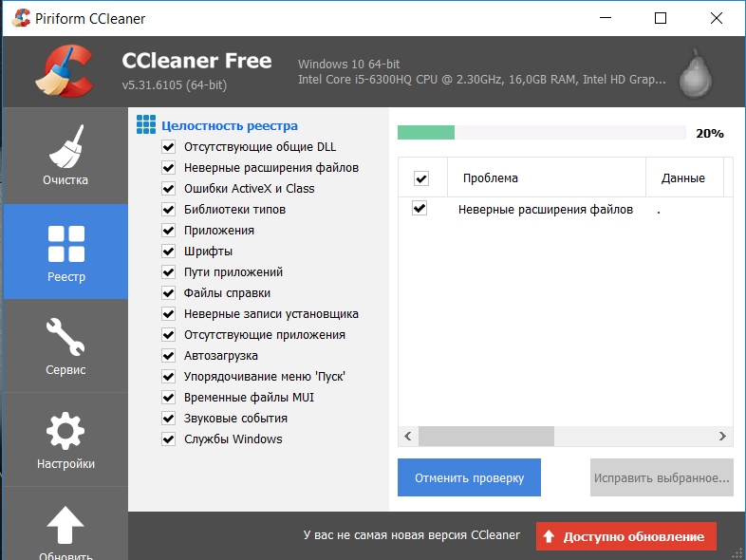Viewport: 746px width, 560px height.
Task: Click Отменить проверку button
Action: click(469, 477)
